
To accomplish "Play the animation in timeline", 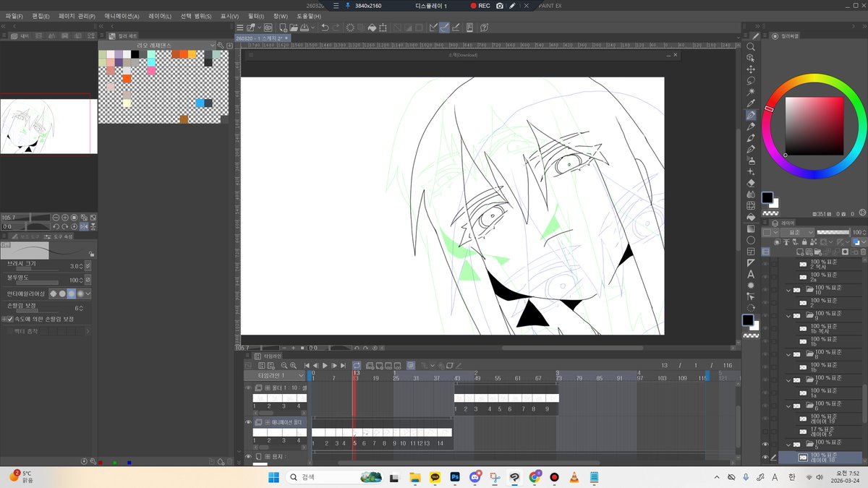I will click(x=325, y=366).
